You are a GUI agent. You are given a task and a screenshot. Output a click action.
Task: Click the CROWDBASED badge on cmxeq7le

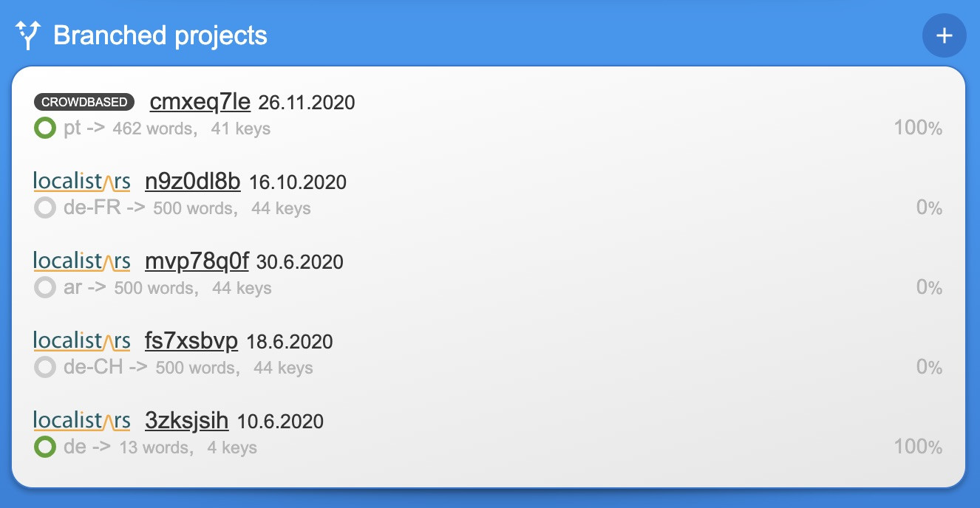tap(84, 102)
